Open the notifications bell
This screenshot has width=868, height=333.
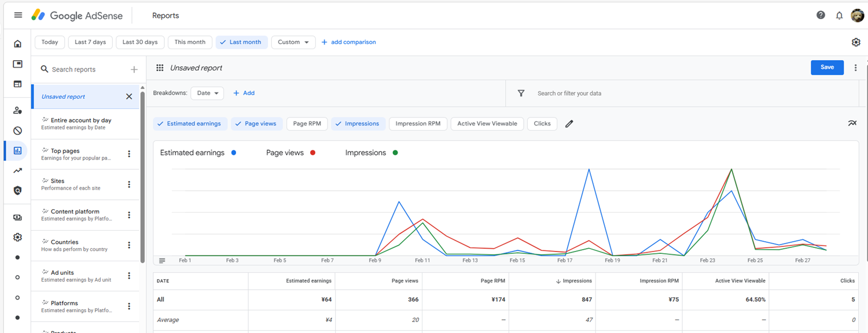(839, 16)
